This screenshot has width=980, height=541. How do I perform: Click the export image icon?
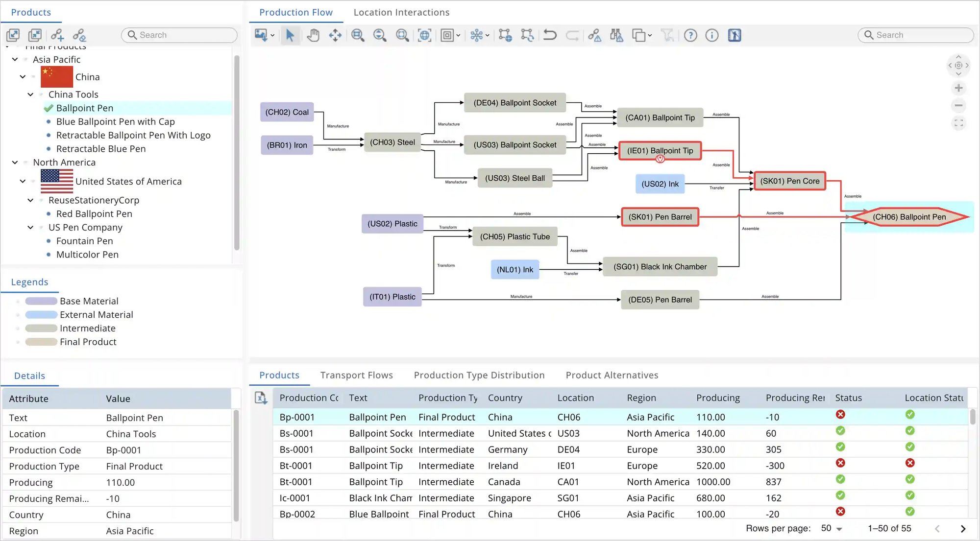pos(261,35)
